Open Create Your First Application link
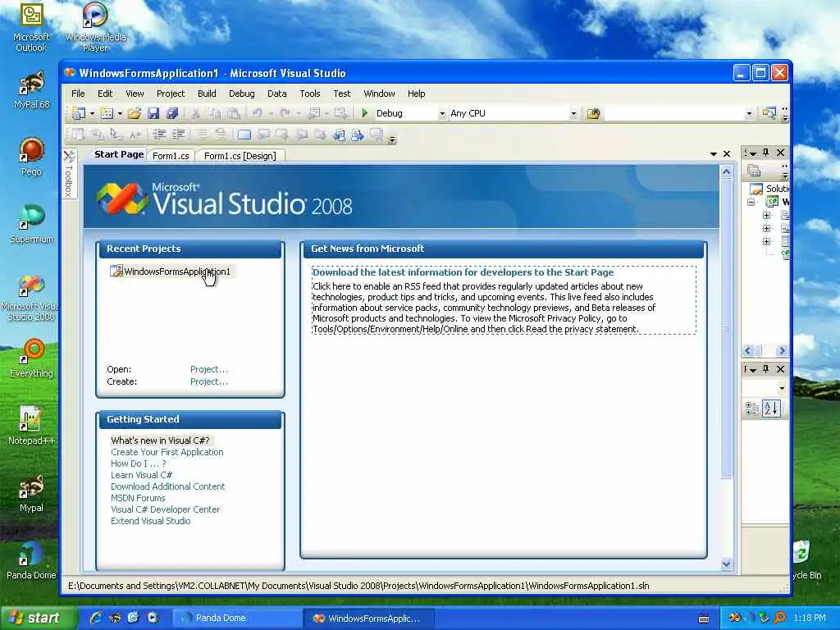 (167, 452)
